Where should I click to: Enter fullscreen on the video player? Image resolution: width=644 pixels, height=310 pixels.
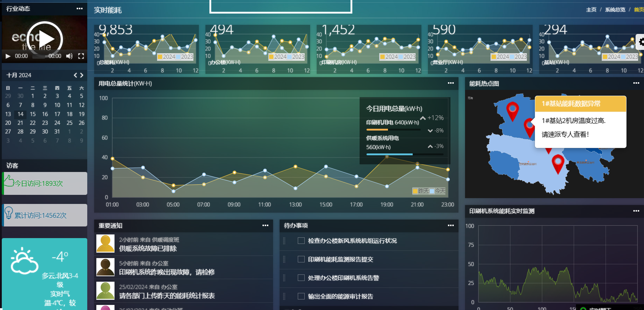[81, 56]
